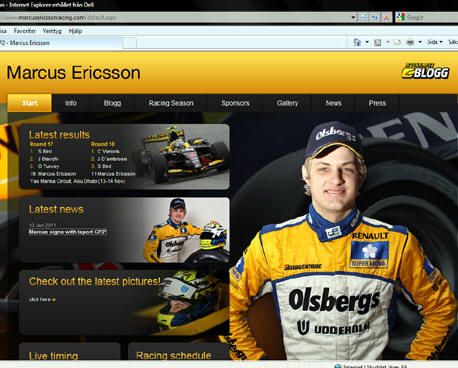Click the printer icon
This screenshot has height=368, width=458.
[410, 42]
